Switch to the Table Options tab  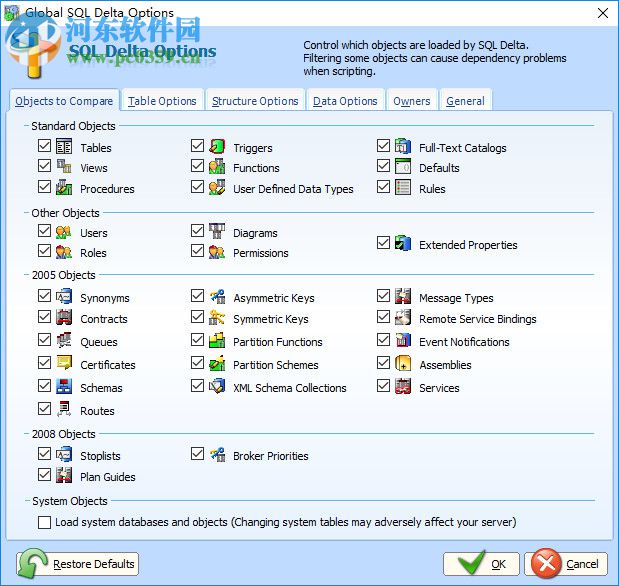tap(162, 101)
